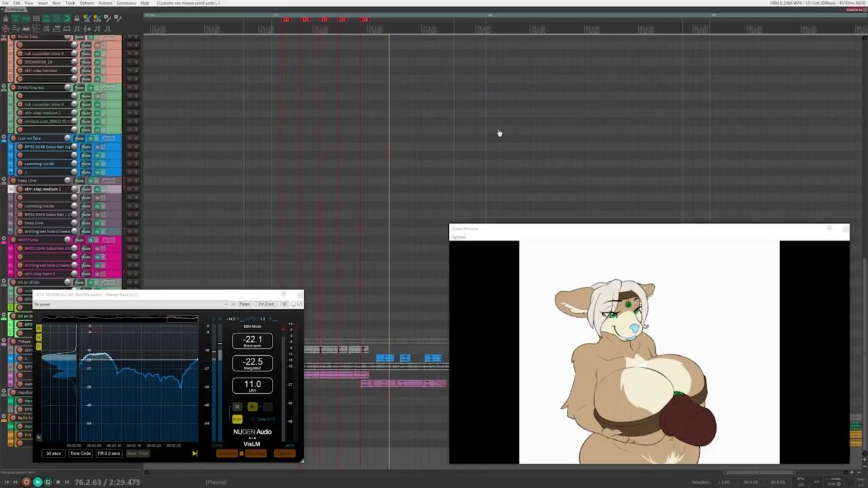Screen dimensions: 868x488
Task: Toggle the plugin bypass checkbox in VisLM window
Action: coord(299,304)
